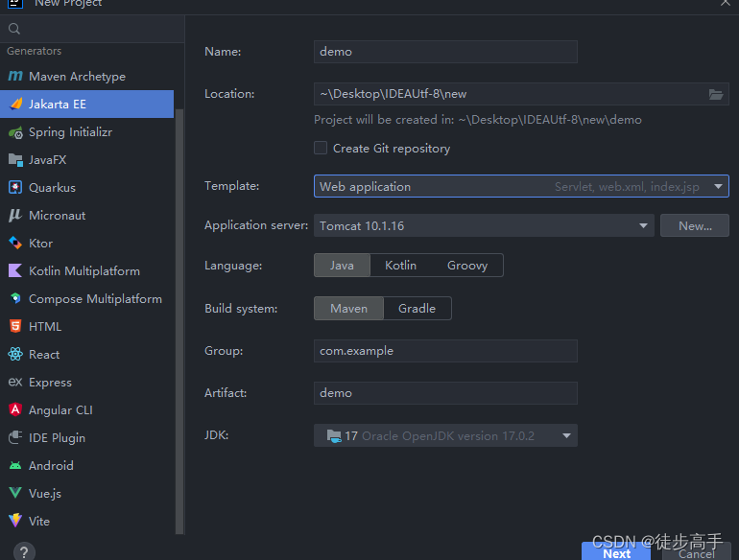Select the Micronaut list entry
This screenshot has height=560, width=739.
pyautogui.click(x=87, y=215)
